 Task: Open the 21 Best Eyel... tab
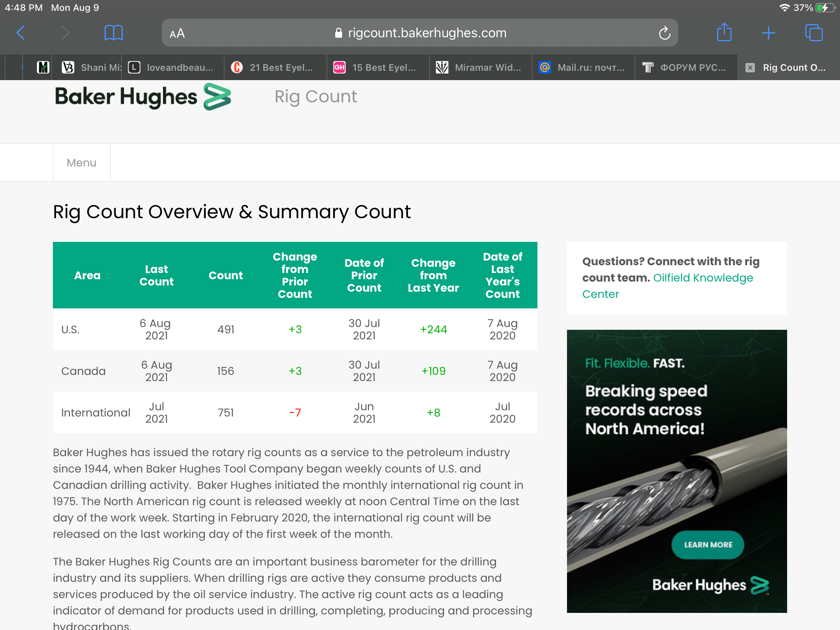(275, 68)
